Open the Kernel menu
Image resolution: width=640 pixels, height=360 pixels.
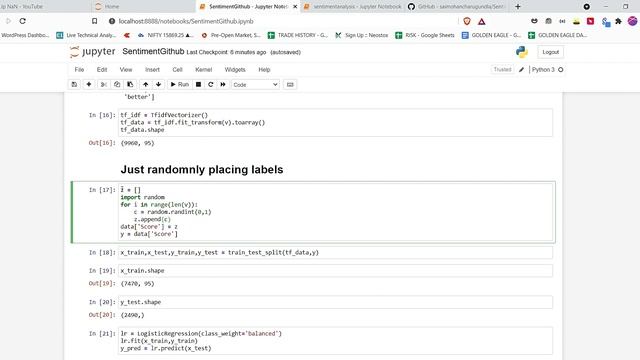204,70
